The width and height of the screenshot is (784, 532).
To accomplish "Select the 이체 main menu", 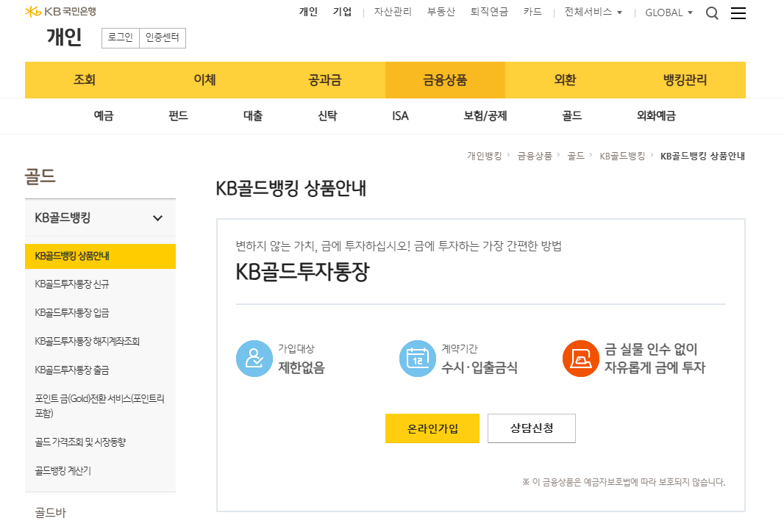I will coord(204,80).
